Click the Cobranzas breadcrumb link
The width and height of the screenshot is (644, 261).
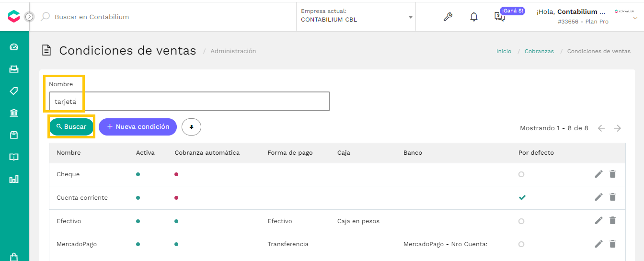pyautogui.click(x=539, y=51)
